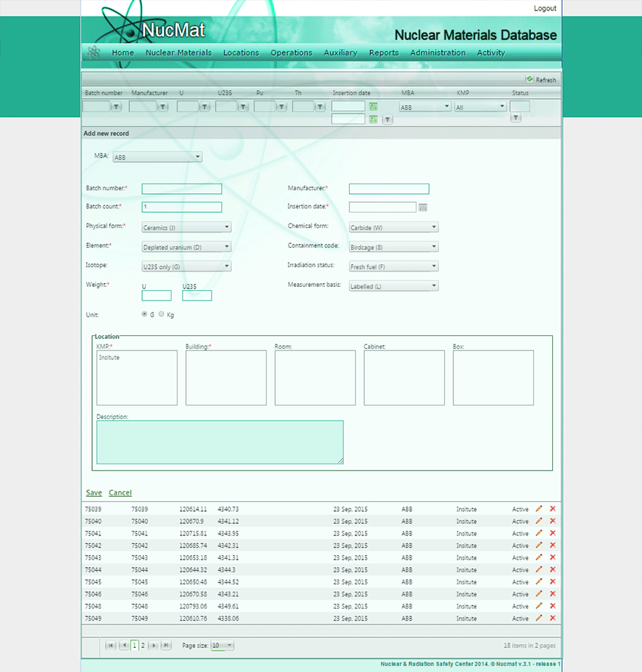Click the Cancel link

[x=120, y=493]
